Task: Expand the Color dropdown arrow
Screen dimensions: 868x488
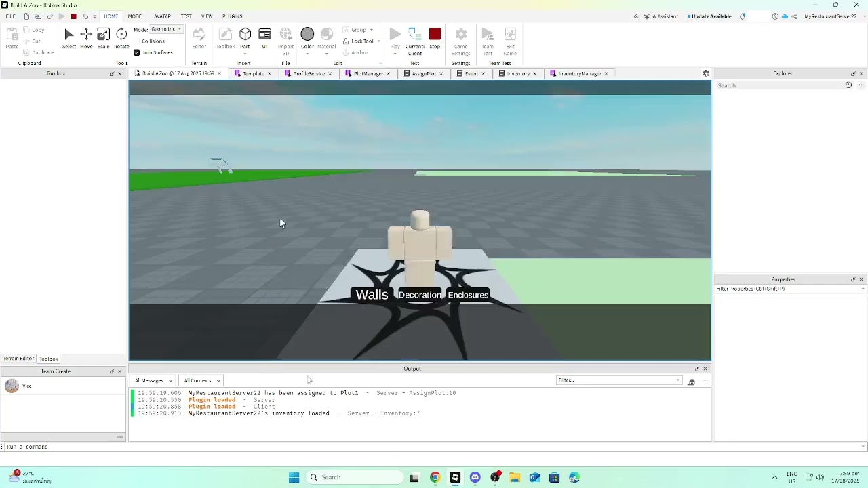Action: click(x=307, y=54)
